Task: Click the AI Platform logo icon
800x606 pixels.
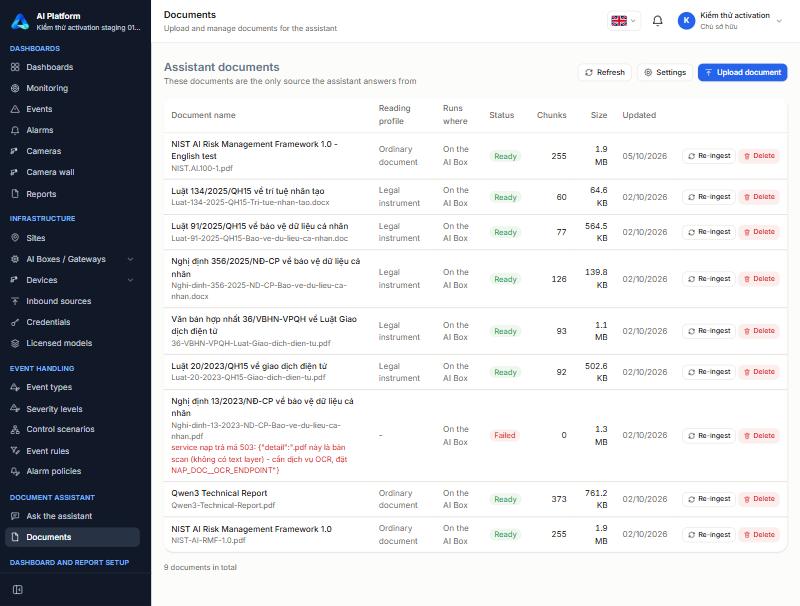Action: coord(20,21)
